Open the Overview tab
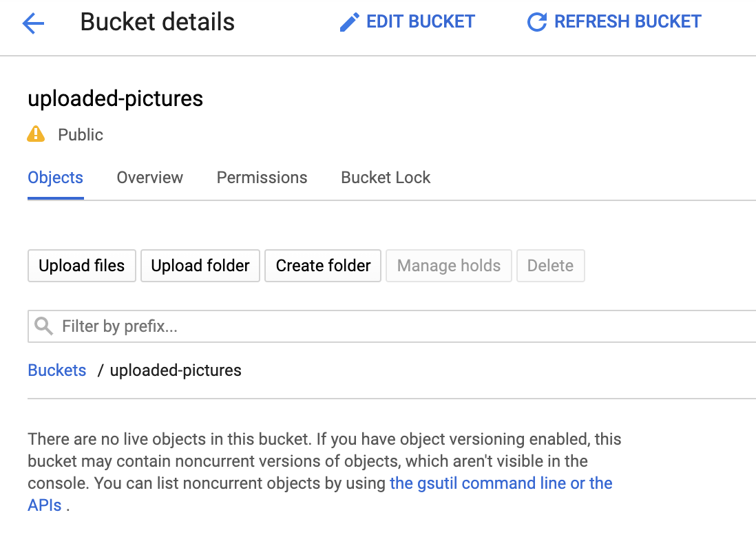This screenshot has height=548, width=756. (149, 178)
